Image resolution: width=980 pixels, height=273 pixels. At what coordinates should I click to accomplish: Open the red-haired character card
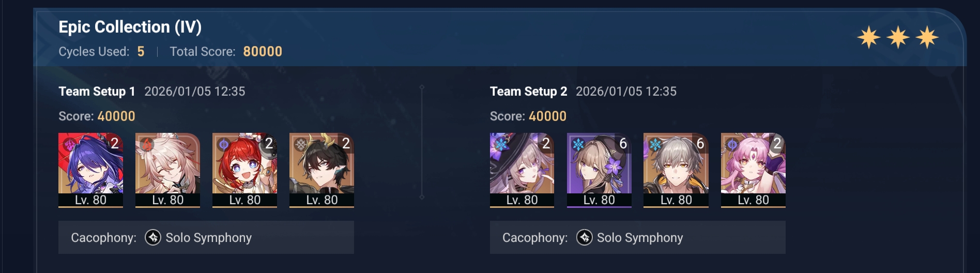(x=244, y=170)
